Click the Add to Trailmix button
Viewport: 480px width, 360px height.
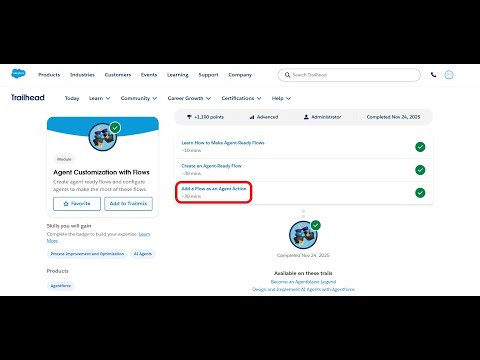(x=128, y=204)
